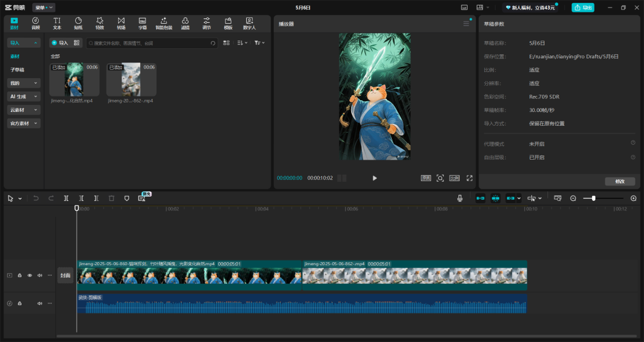The width and height of the screenshot is (644, 342).
Task: Click the fullscreen icon in the player
Action: [x=469, y=178]
